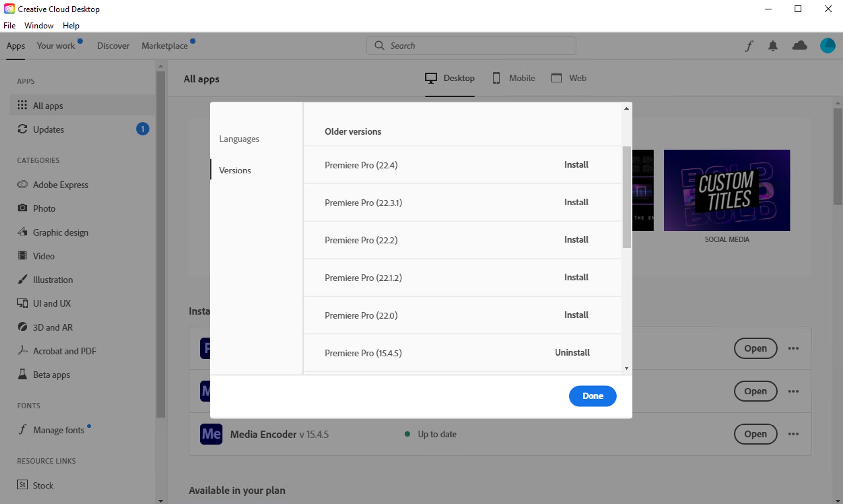Click the Updates refresh icon

(22, 129)
